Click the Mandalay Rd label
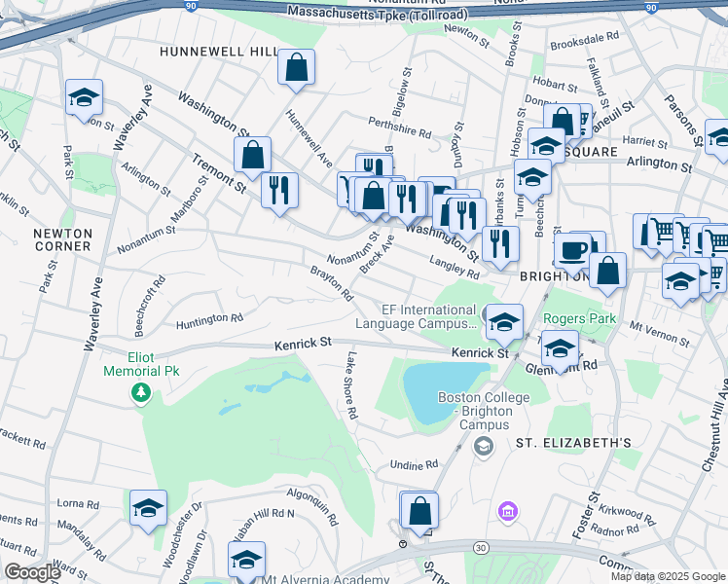The image size is (728, 584). pyautogui.click(x=82, y=540)
